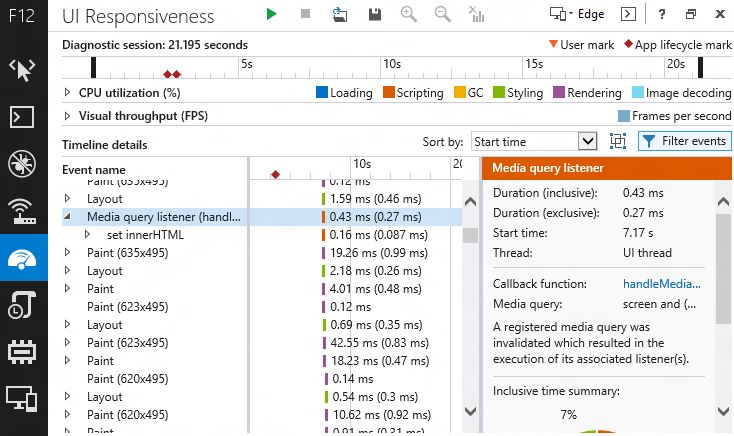Select the Profiler tool in sidebar
734x436 pixels.
click(x=23, y=307)
